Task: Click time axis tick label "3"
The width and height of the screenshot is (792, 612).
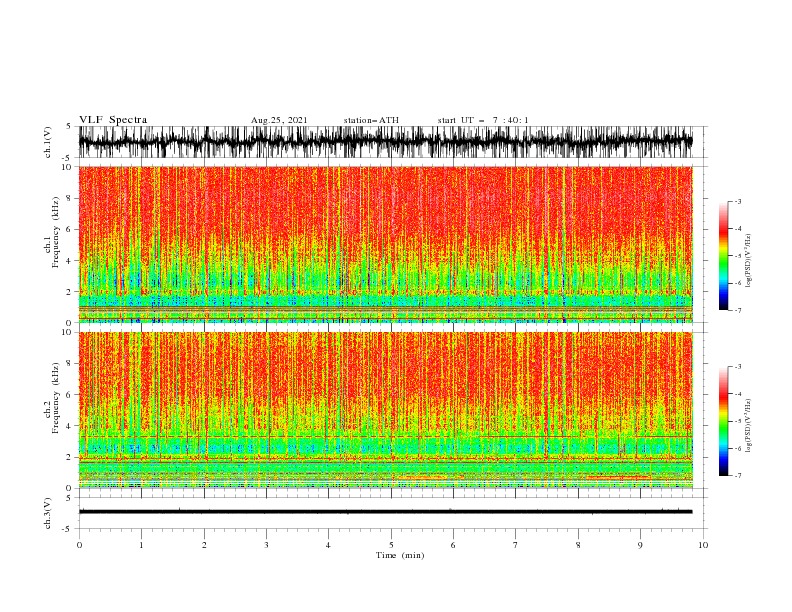Action: [266, 545]
